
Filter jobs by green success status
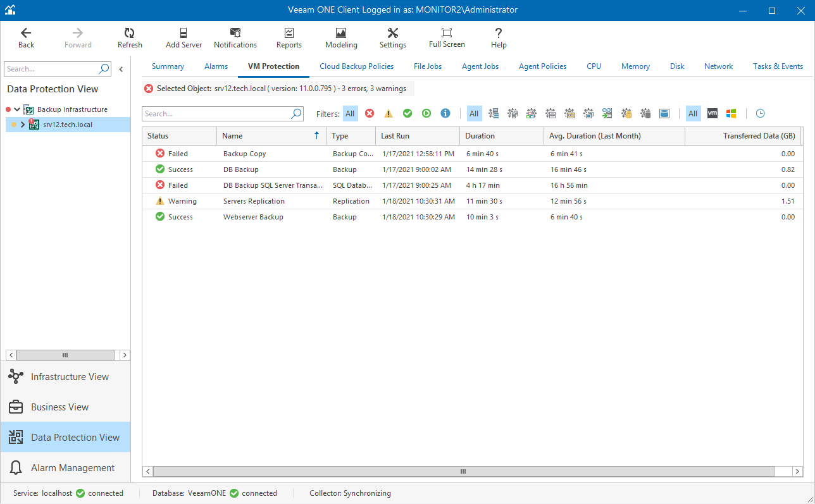click(407, 114)
